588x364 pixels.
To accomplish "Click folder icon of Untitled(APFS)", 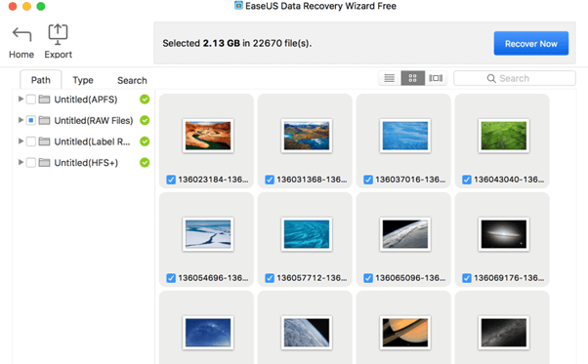I will pos(44,100).
